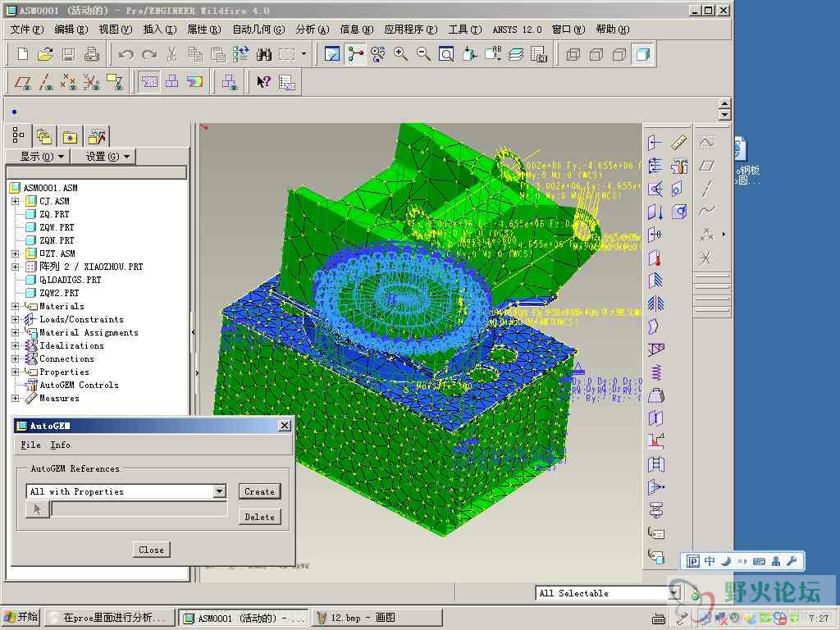Click the spring idealization icon

tap(655, 372)
